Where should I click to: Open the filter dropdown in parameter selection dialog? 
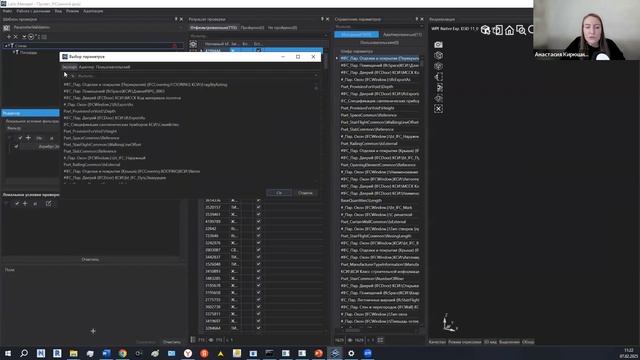pyautogui.click(x=316, y=76)
